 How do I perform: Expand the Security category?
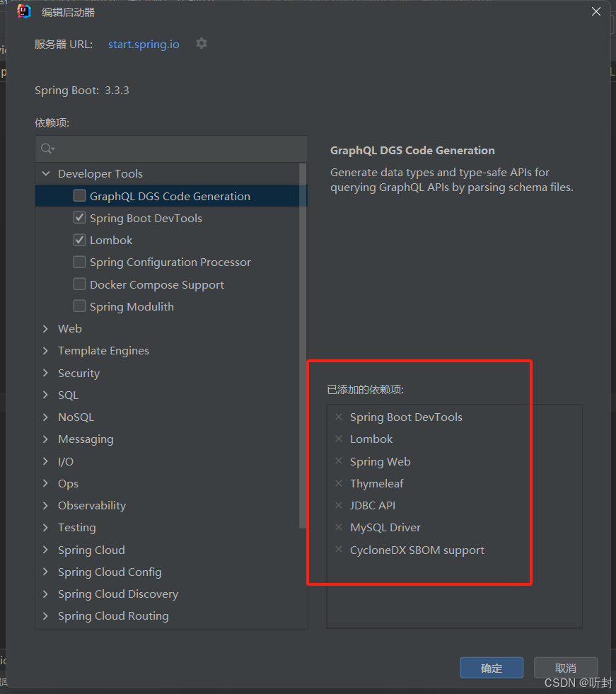[45, 373]
